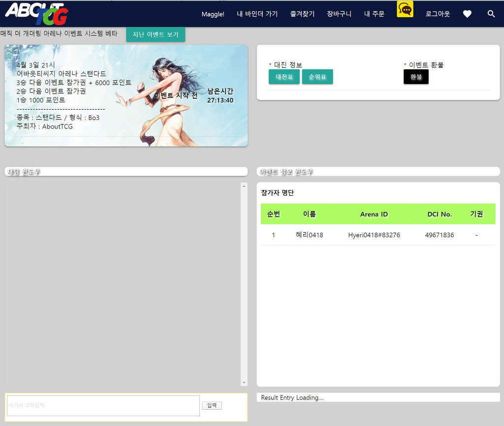Click the 이벤트 시작 전 status text
This screenshot has width=504, height=426.
click(176, 95)
